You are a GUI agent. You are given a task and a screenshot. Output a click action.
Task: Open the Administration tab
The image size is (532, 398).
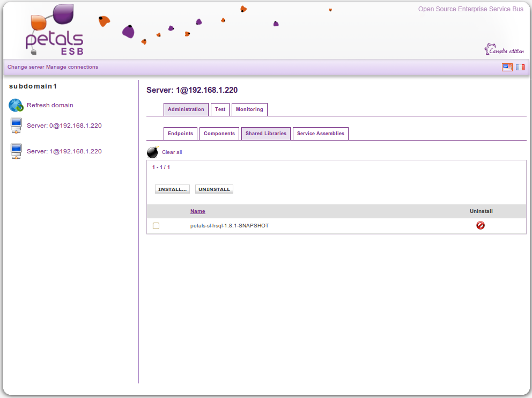[x=186, y=109]
